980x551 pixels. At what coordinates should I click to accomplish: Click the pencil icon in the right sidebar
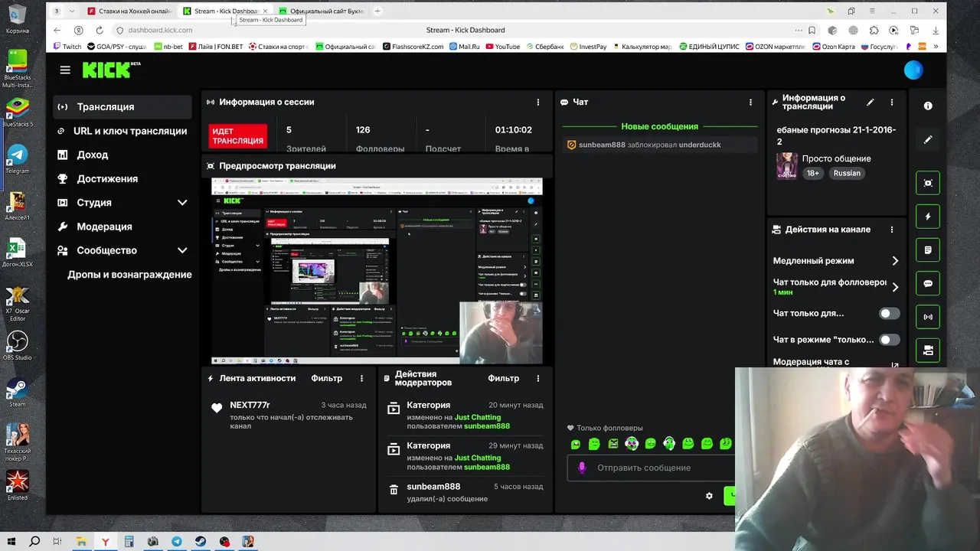point(928,140)
